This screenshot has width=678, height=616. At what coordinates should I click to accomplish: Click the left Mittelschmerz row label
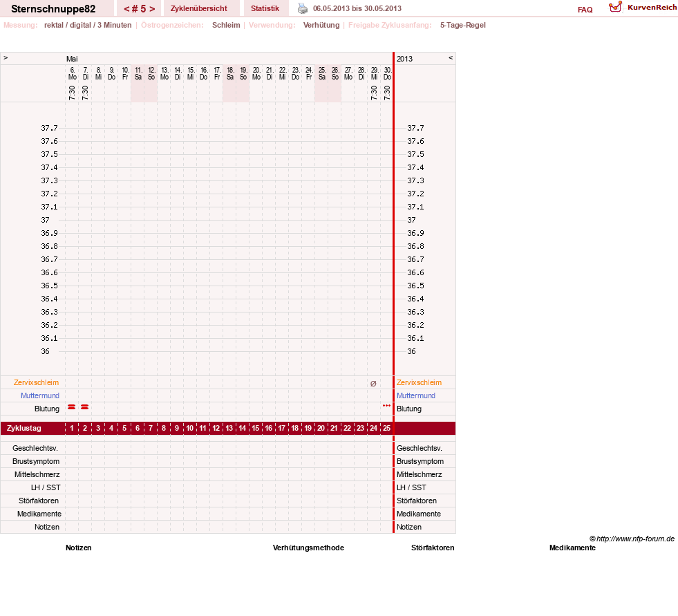click(37, 474)
